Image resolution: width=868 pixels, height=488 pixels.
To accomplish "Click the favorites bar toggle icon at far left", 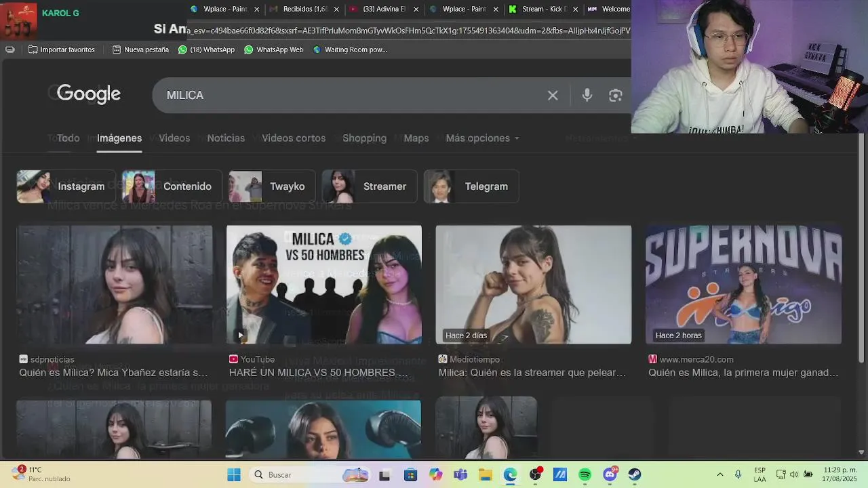I will [x=10, y=49].
